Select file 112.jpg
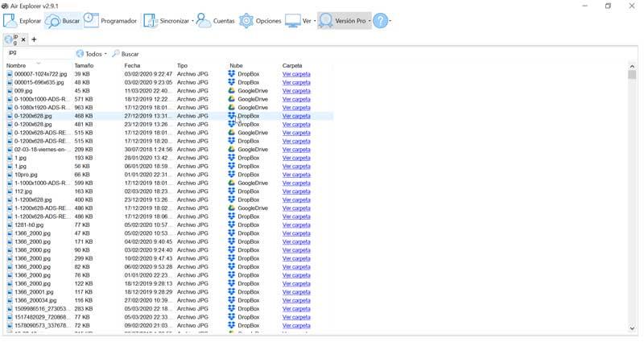Image resolution: width=644 pixels, height=342 pixels. pos(23,192)
